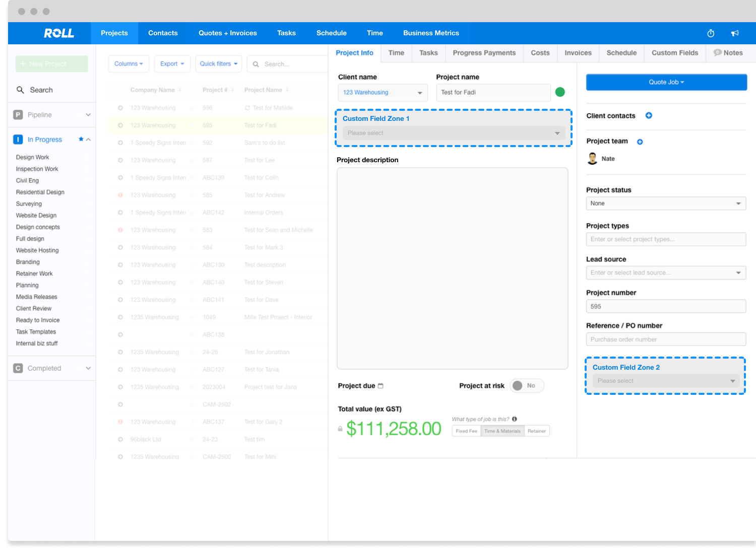This screenshot has width=756, height=554.
Task: Toggle the Project at risk switch
Action: 526,386
